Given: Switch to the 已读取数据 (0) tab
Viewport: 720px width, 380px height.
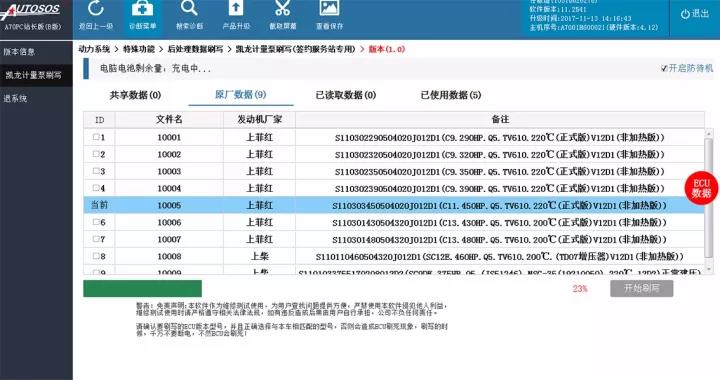Looking at the screenshot, I should pos(346,95).
